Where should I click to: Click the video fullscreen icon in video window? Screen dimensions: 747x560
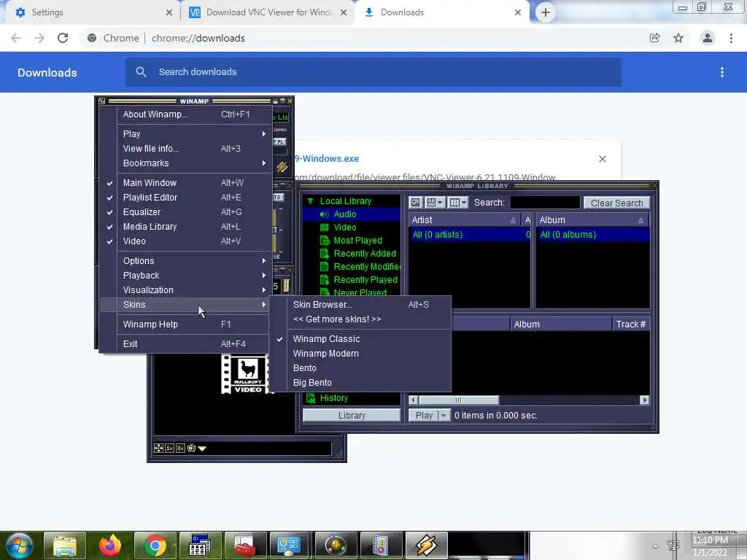pos(158,448)
